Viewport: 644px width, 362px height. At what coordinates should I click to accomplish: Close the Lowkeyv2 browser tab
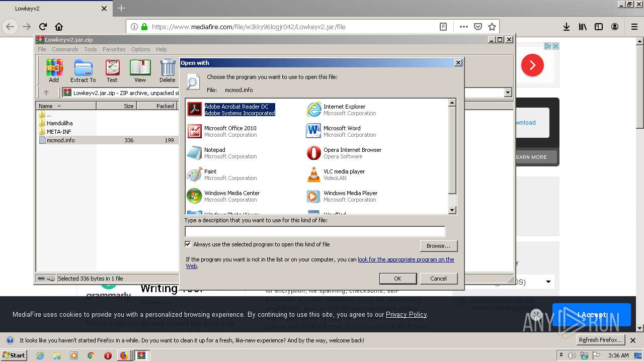click(x=104, y=9)
